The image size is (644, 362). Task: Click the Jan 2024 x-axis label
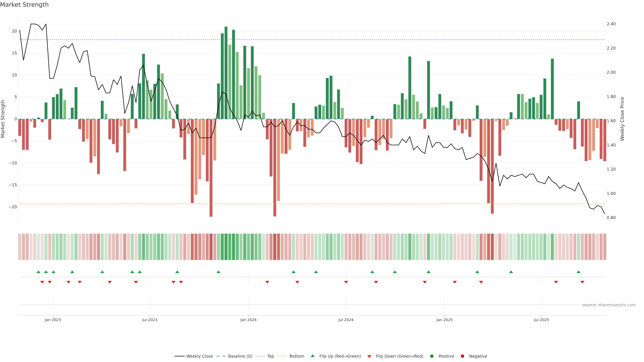click(248, 320)
